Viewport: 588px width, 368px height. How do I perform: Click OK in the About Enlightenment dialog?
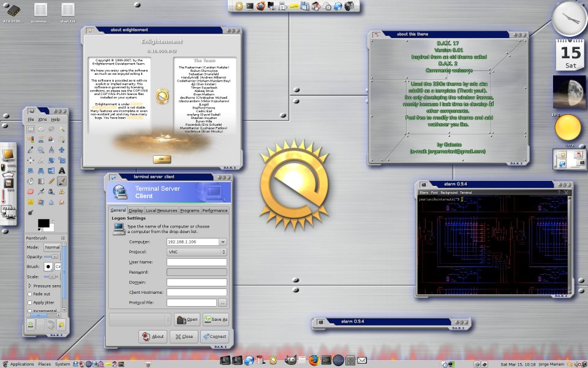(162, 159)
